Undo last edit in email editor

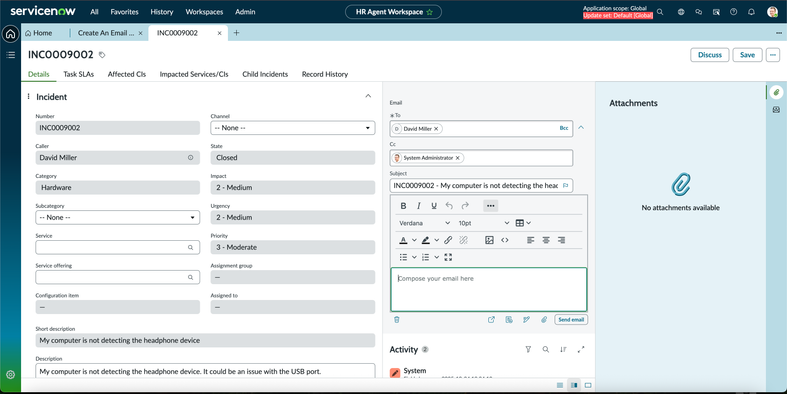(449, 206)
